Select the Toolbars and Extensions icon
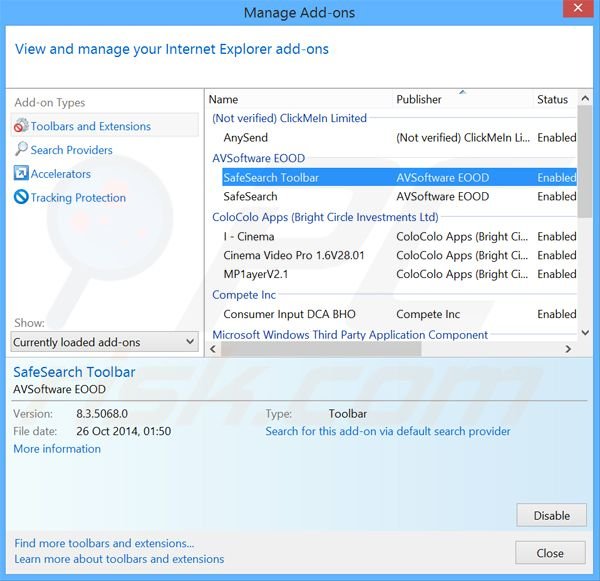Screen dimensions: 600x581 click(x=21, y=126)
